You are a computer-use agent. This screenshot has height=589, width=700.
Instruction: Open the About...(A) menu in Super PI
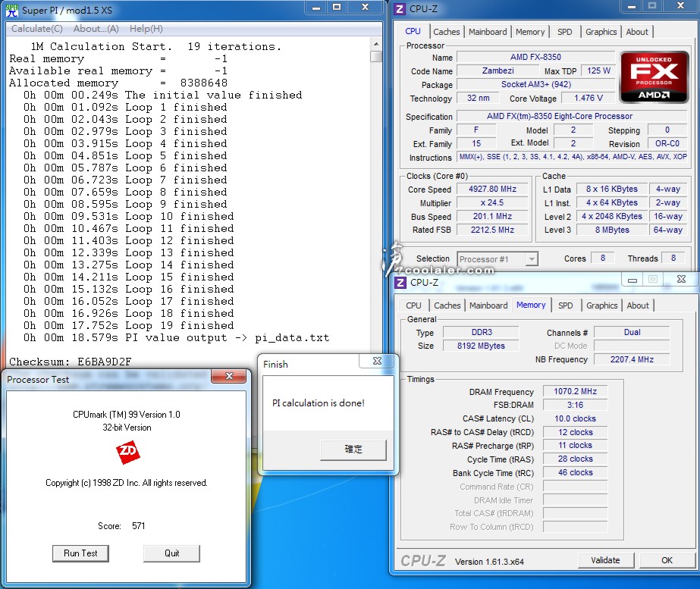click(x=96, y=29)
